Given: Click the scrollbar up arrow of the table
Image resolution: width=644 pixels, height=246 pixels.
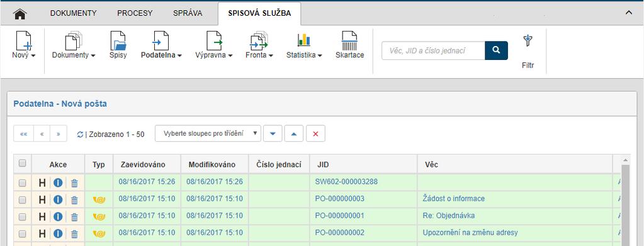Looking at the screenshot, I should click(626, 160).
